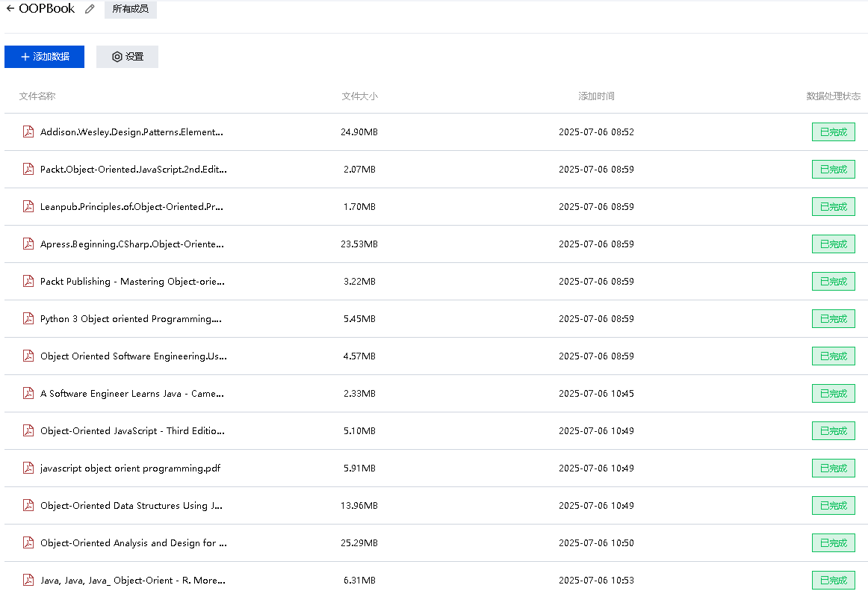This screenshot has width=868, height=597.
Task: Click 已完成 status badge for Packt Publishing row
Action: pos(833,282)
